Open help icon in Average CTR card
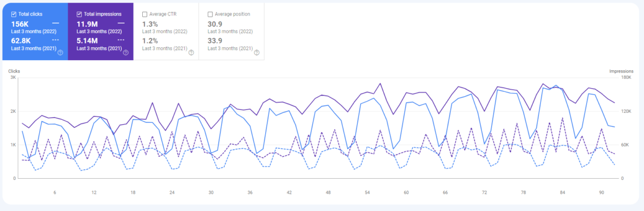Screen dimensions: 644x211 click(x=191, y=53)
